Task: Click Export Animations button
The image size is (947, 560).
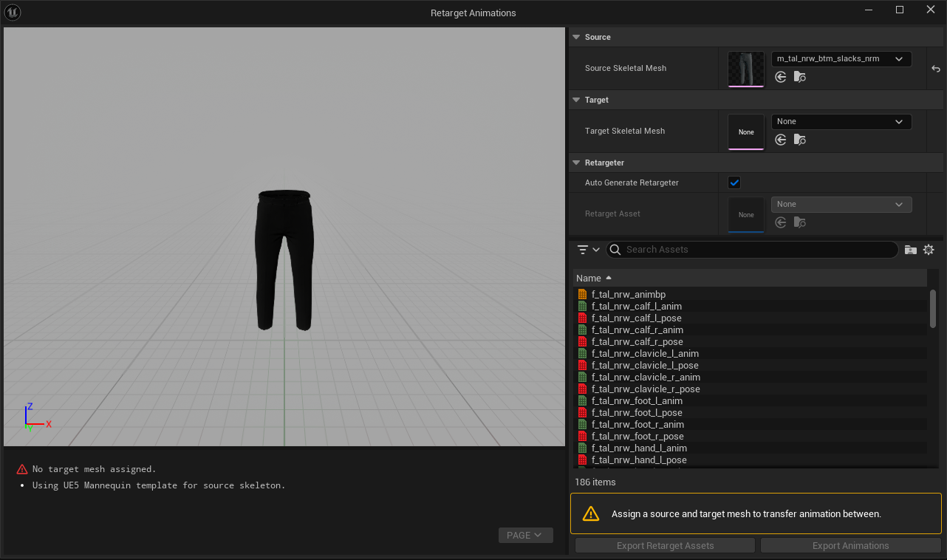Action: coord(850,546)
